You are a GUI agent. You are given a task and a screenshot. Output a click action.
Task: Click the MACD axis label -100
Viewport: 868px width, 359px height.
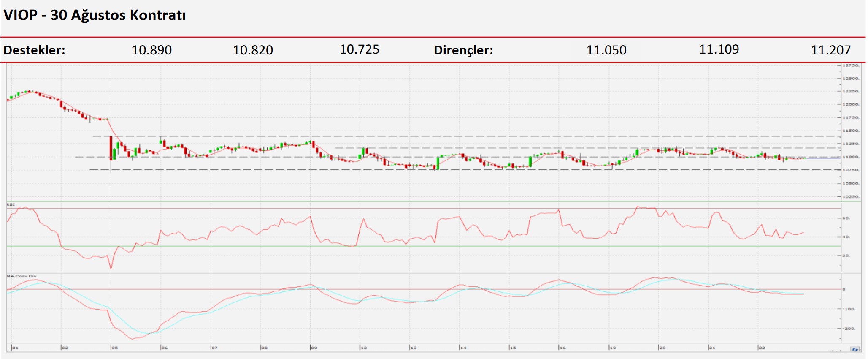click(x=849, y=309)
